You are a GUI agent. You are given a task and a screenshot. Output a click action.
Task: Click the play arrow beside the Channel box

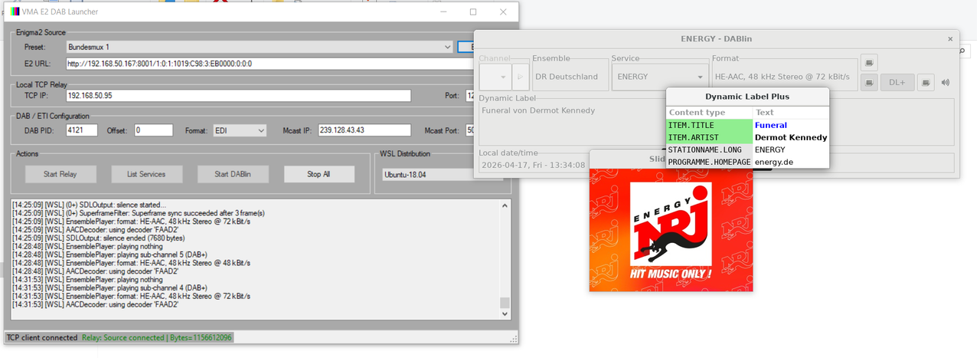[520, 77]
